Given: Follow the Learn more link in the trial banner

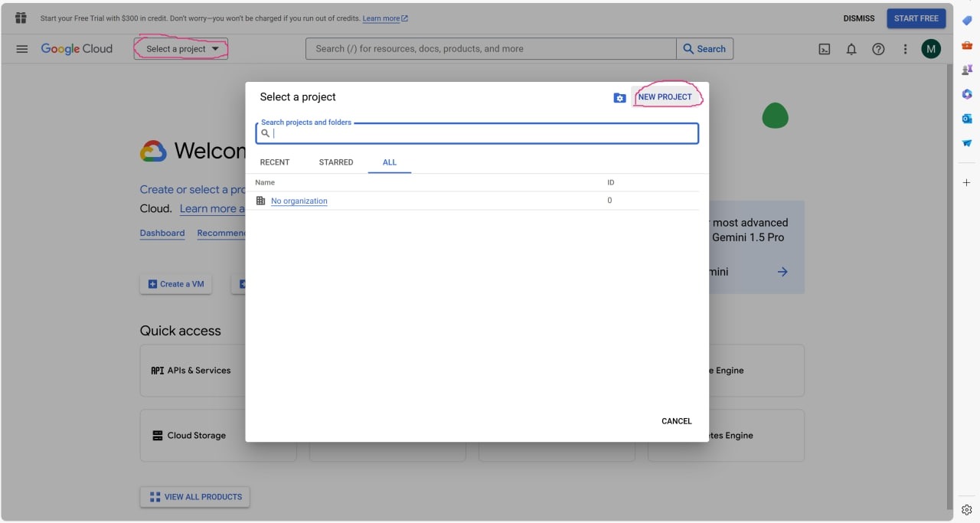Looking at the screenshot, I should click(x=385, y=18).
